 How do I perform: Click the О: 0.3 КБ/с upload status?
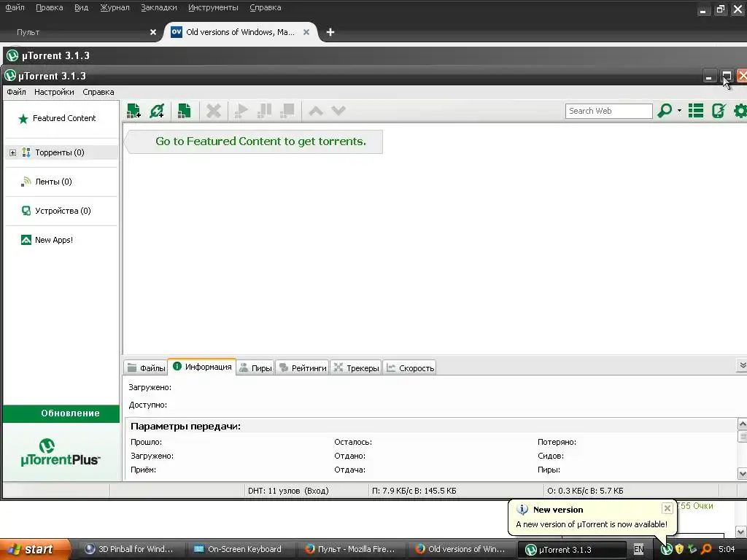585,491
